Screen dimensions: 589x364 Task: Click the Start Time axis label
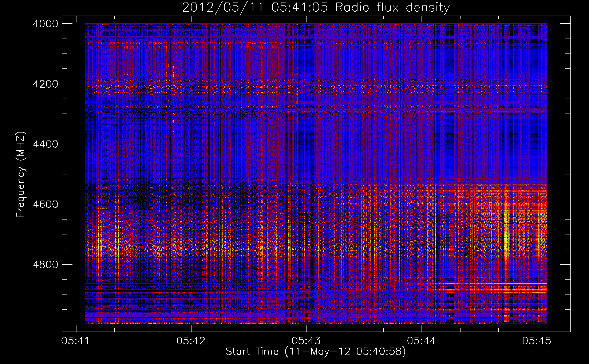point(316,352)
